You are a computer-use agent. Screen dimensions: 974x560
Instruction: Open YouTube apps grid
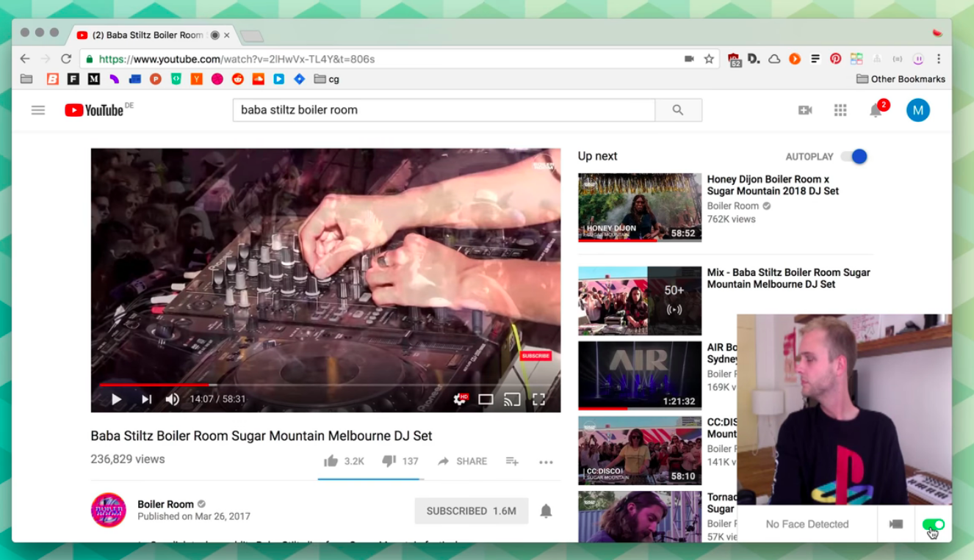coord(840,110)
